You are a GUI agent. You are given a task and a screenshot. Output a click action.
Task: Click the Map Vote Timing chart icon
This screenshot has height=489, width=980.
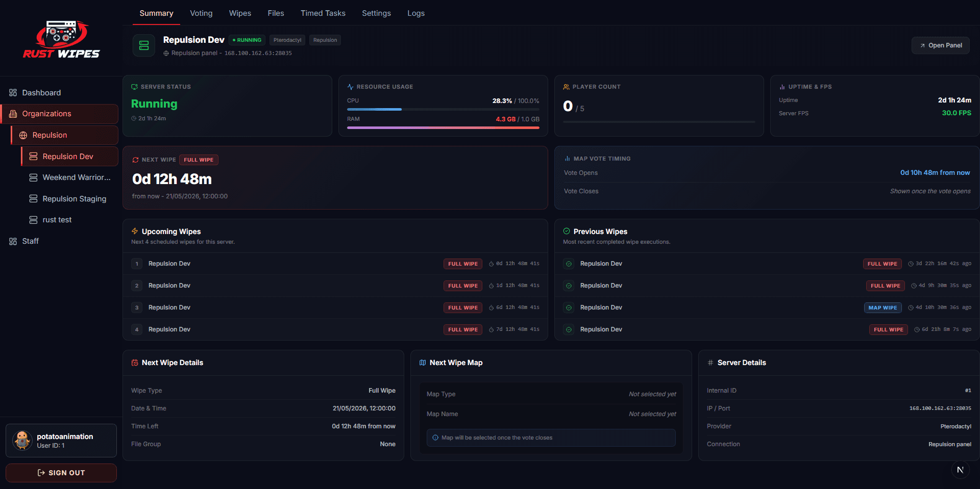point(567,159)
